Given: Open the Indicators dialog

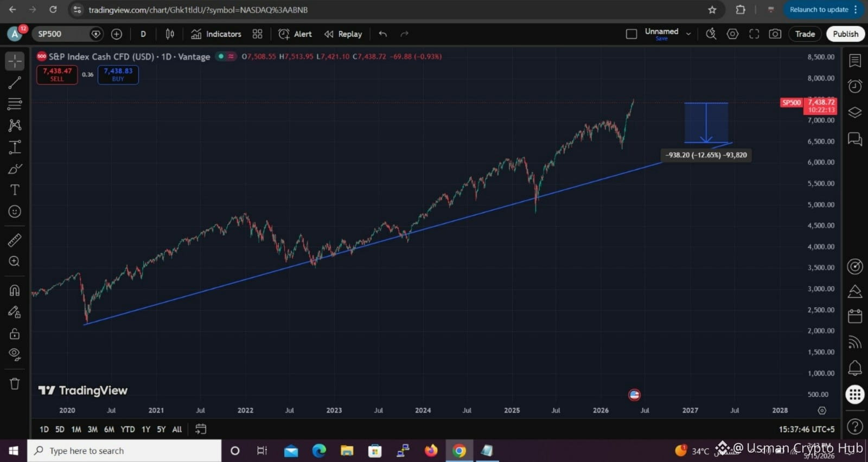Looking at the screenshot, I should pos(216,34).
